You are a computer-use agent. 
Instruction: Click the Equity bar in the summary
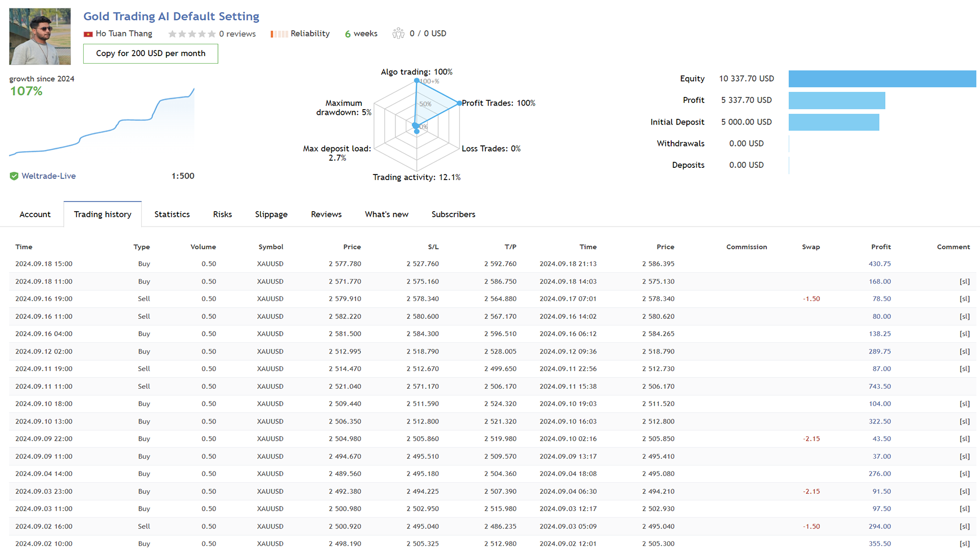tap(882, 79)
